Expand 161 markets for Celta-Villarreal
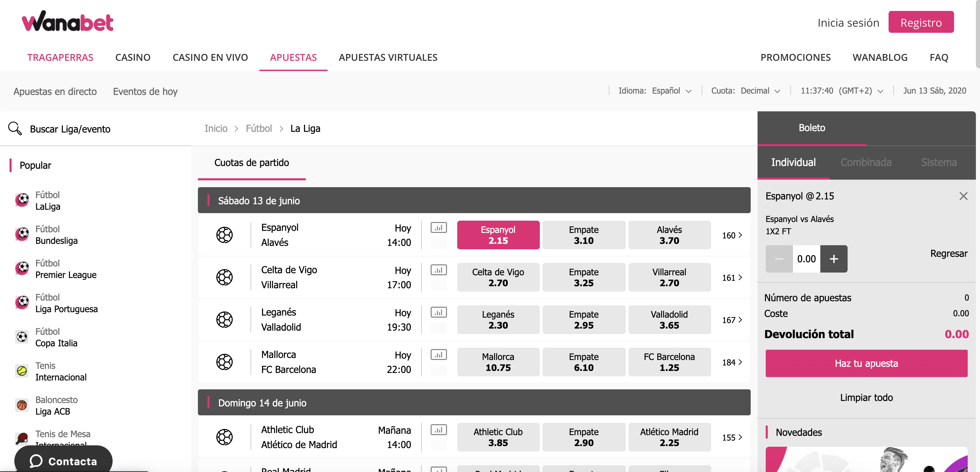Viewport: 980px width, 472px height. click(x=732, y=277)
